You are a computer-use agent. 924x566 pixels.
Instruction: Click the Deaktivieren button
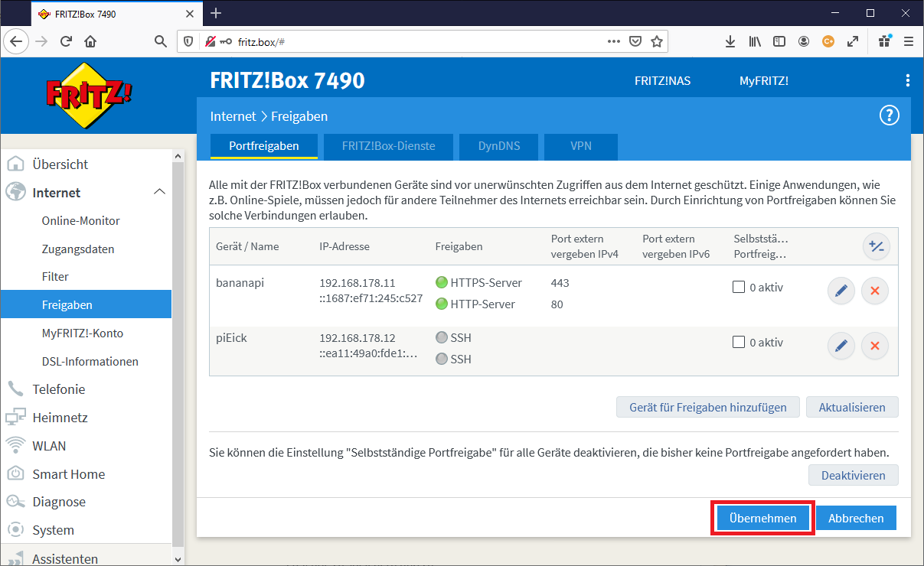pyautogui.click(x=854, y=475)
